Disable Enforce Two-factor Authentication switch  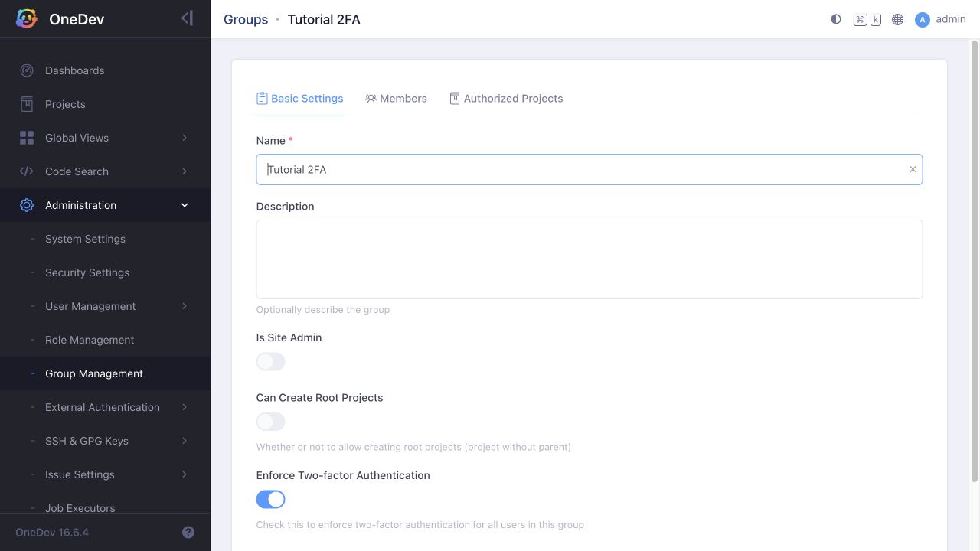271,499
